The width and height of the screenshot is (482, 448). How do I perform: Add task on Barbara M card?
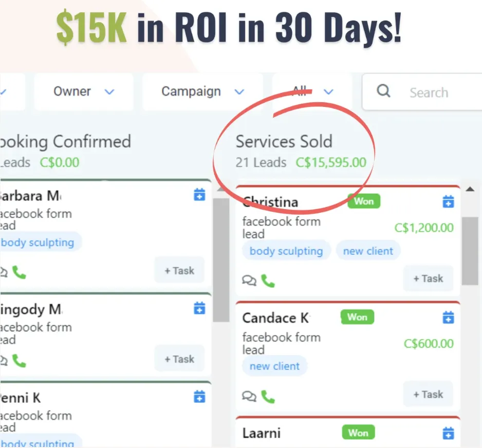point(179,270)
